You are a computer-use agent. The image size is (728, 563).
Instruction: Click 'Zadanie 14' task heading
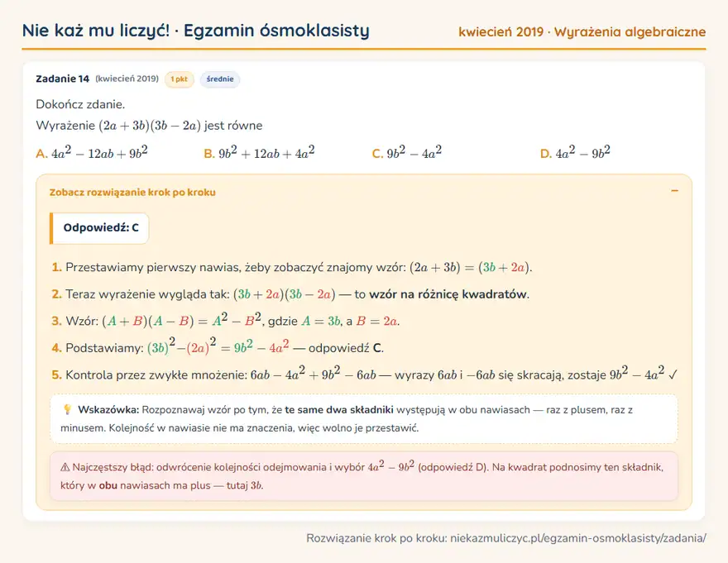pos(62,79)
